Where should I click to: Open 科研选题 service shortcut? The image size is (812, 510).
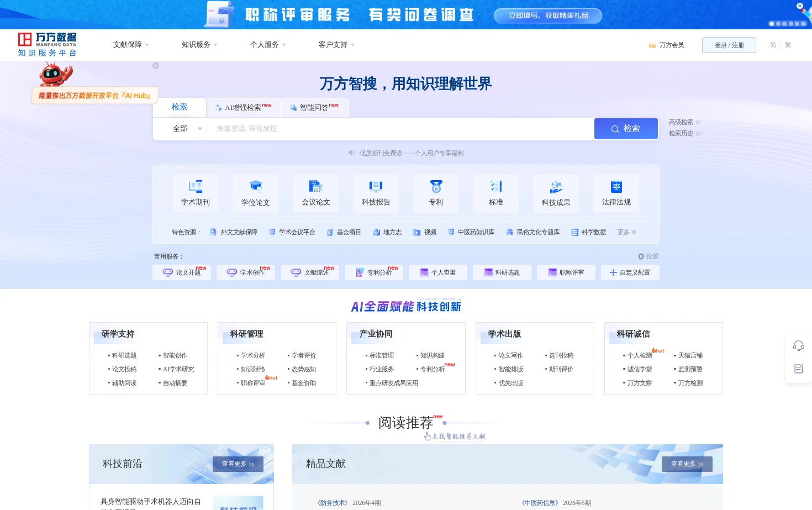502,272
